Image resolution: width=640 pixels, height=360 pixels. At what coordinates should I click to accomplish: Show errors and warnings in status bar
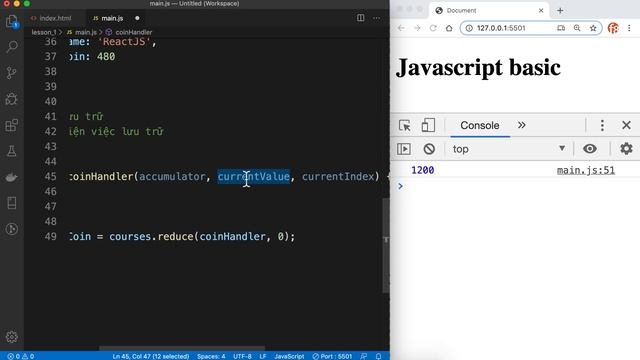click(x=21, y=356)
